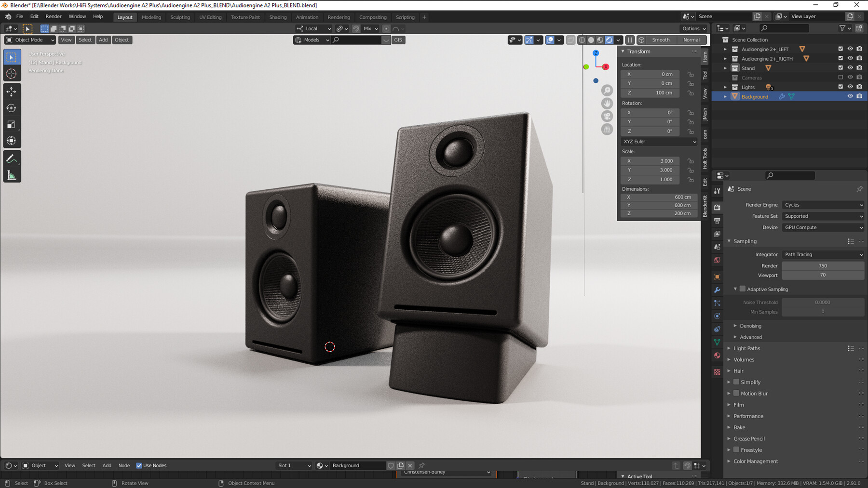This screenshot has height=488, width=868.
Task: Open the Render menu in the top bar
Action: 53,16
